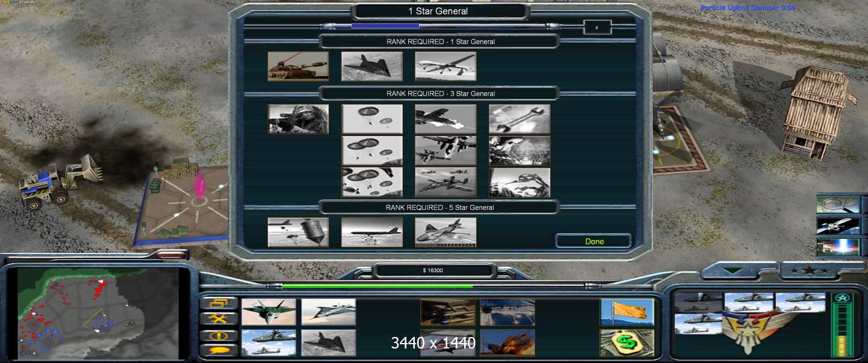Build the Aurora bomber from the command bar

tap(328, 312)
